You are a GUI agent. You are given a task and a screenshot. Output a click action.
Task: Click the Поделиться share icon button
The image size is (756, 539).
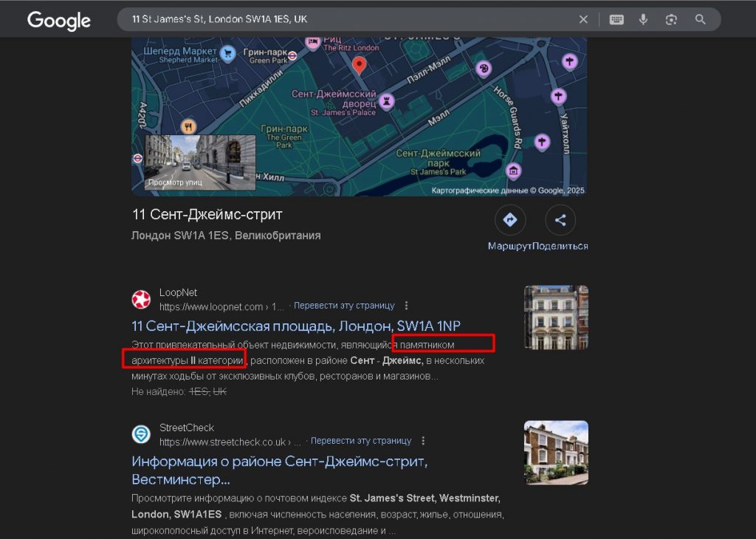coord(560,220)
